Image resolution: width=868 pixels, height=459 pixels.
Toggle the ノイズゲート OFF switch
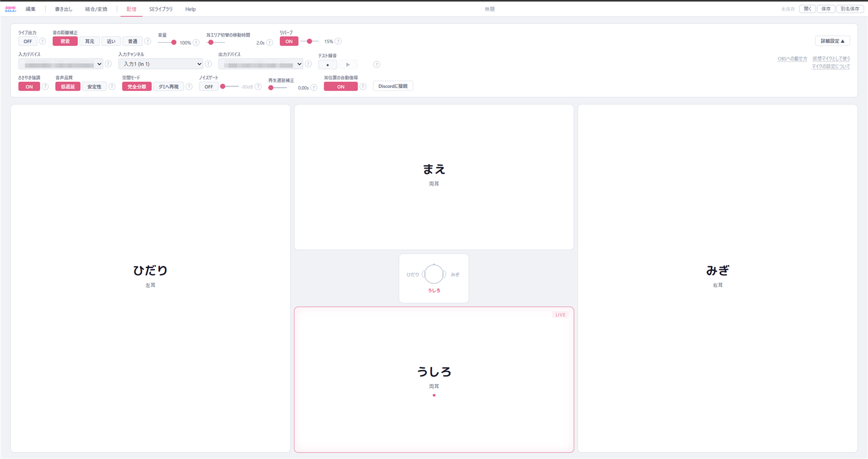[x=209, y=87]
